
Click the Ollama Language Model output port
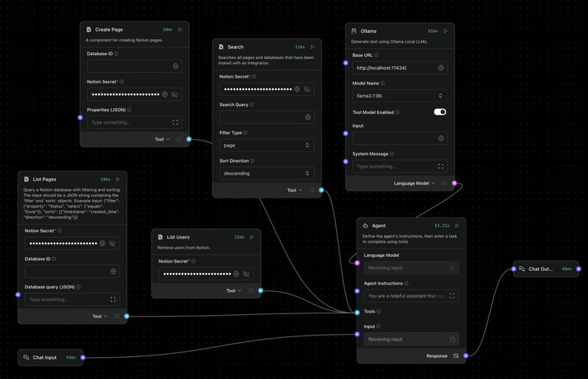[x=454, y=183]
